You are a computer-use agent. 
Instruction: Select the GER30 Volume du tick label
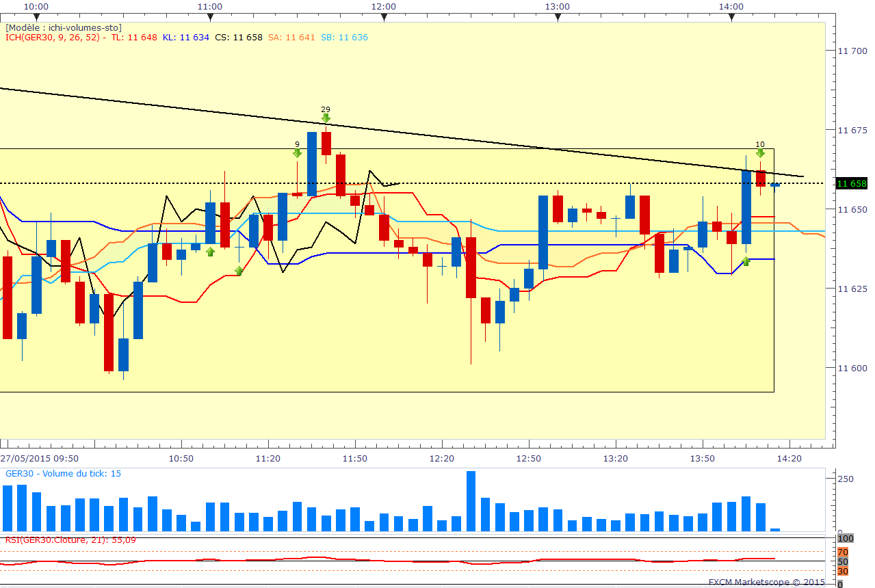(x=63, y=473)
